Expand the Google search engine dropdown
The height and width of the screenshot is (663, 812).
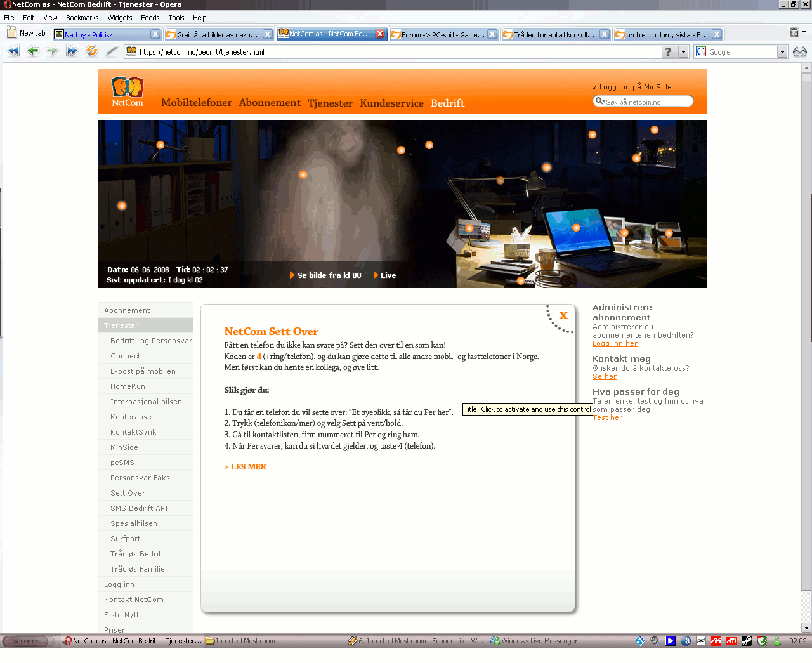(x=782, y=52)
